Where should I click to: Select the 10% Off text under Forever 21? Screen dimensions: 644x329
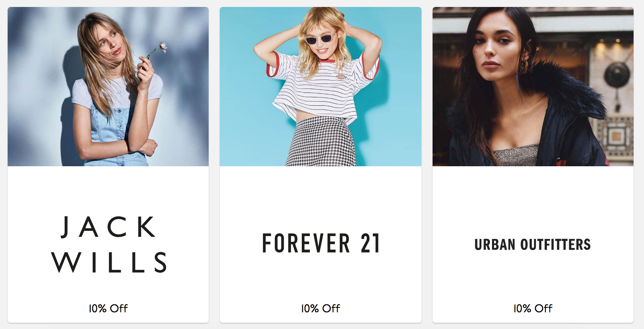pyautogui.click(x=321, y=308)
